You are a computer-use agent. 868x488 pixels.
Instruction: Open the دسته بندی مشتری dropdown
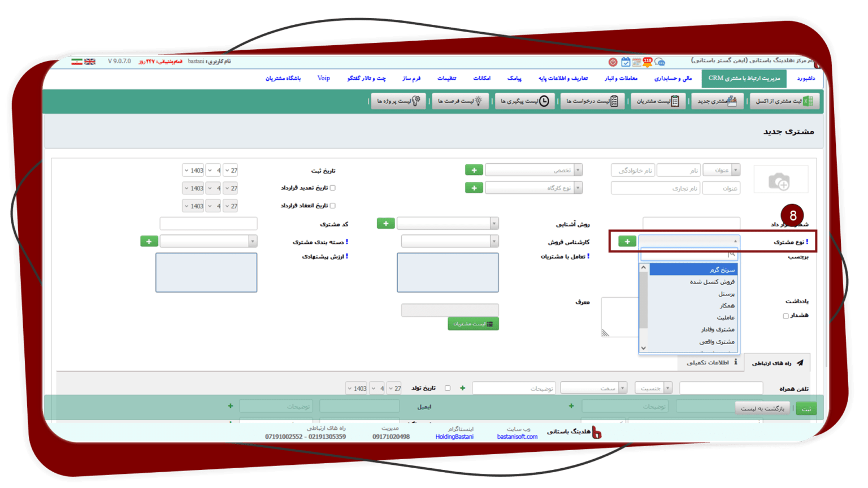click(x=209, y=241)
